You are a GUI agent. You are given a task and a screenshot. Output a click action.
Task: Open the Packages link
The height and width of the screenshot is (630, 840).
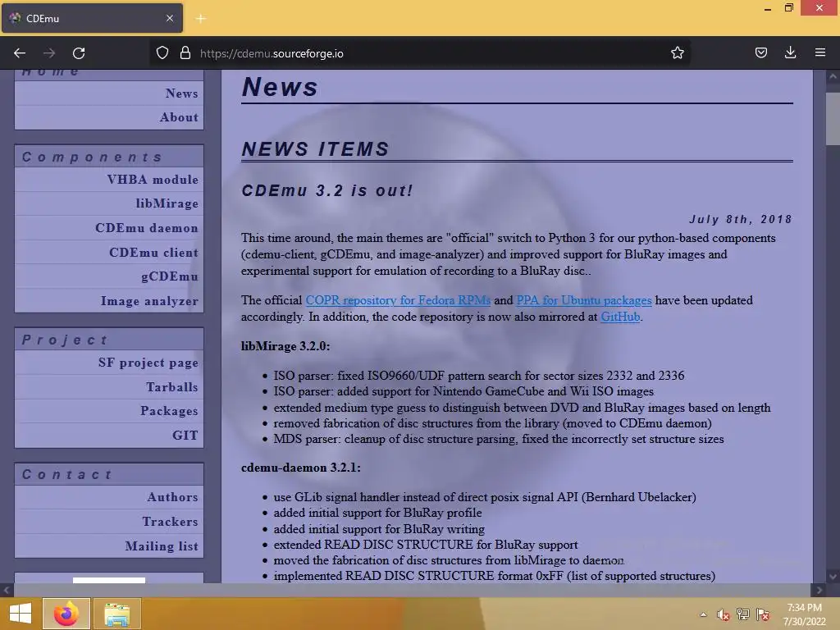[x=169, y=411]
